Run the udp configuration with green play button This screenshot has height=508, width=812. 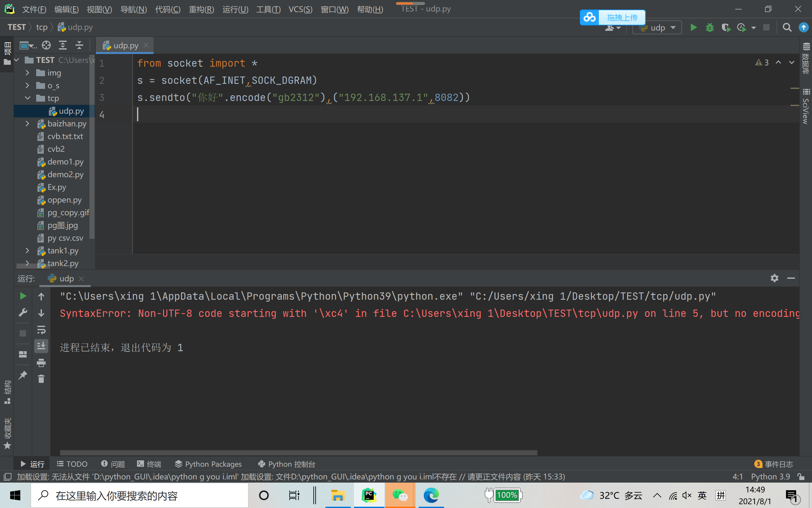(694, 28)
